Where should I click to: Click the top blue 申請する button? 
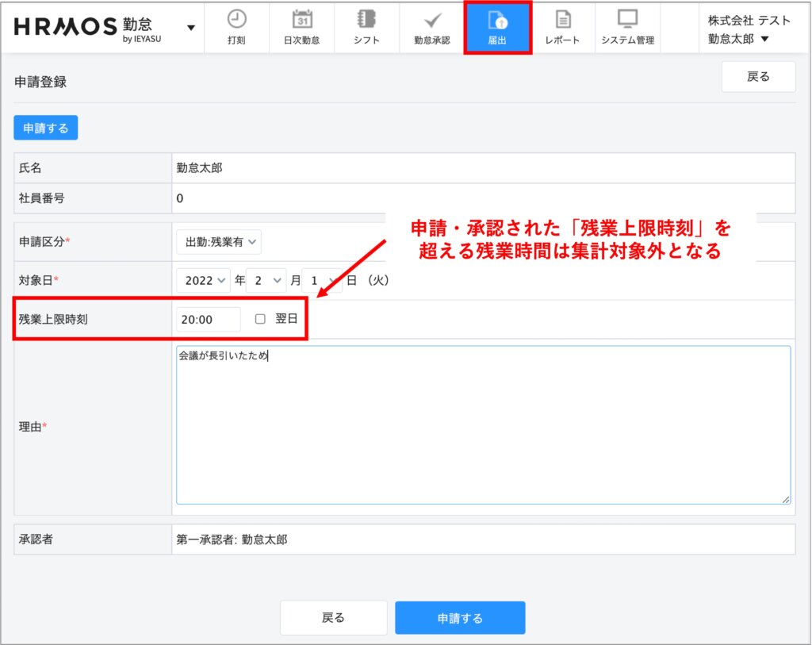pos(46,128)
